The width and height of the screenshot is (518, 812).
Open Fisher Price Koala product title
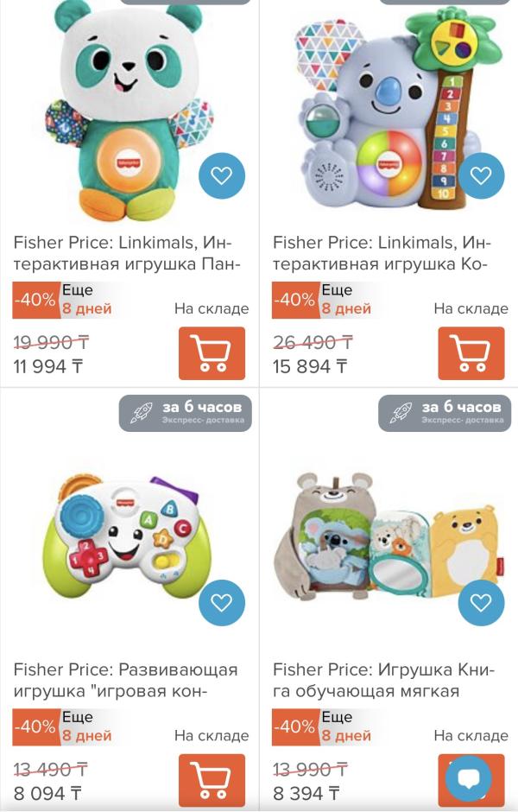[382, 253]
